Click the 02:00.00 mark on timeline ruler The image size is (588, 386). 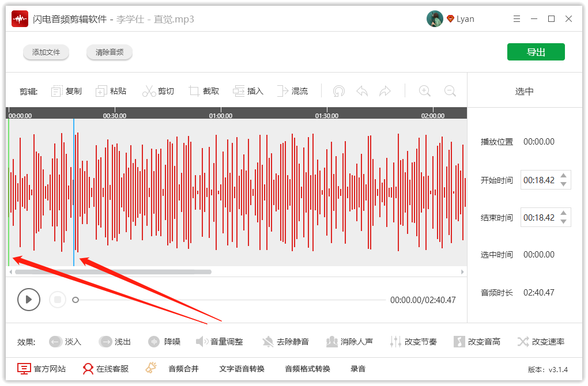433,116
